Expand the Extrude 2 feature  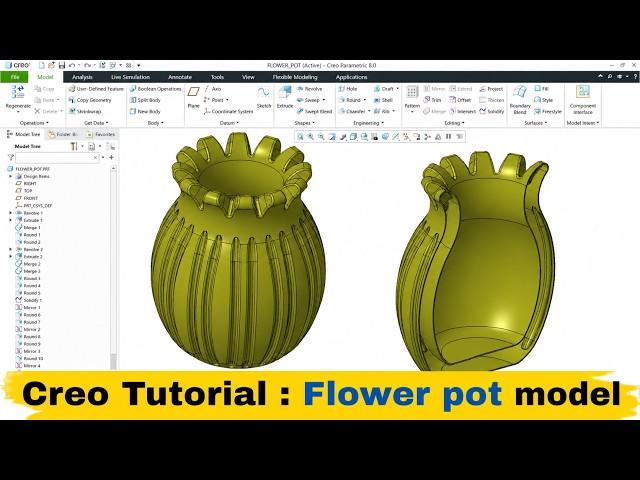pos(10,257)
